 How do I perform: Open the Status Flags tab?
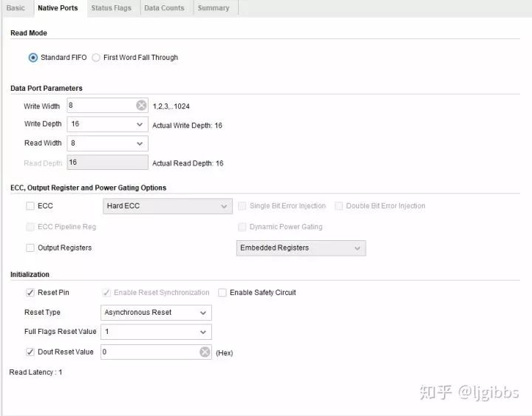pyautogui.click(x=111, y=8)
